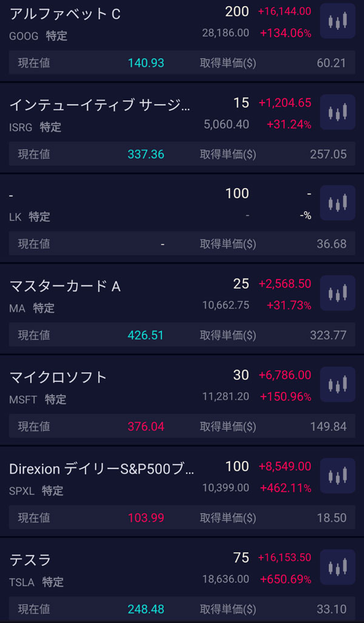Tap the chart icon in the LK row
364x623 pixels.
coord(337,203)
